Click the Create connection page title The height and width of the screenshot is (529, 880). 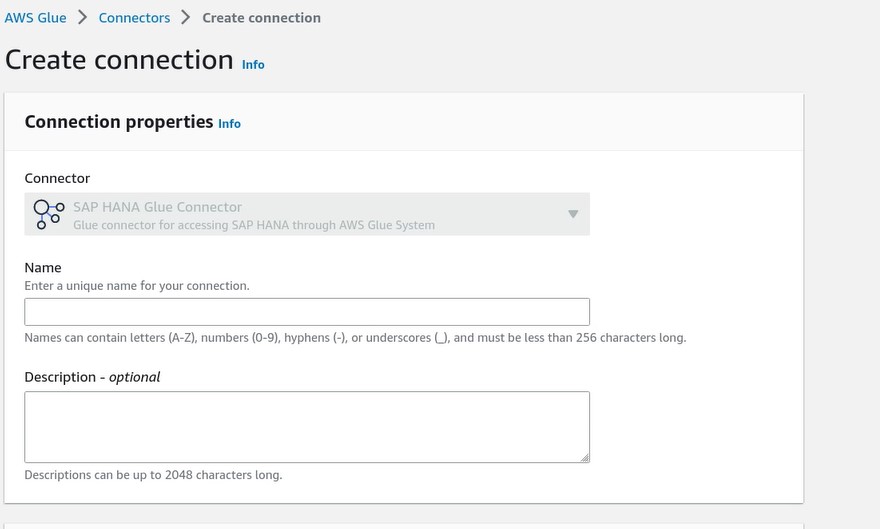[x=120, y=59]
